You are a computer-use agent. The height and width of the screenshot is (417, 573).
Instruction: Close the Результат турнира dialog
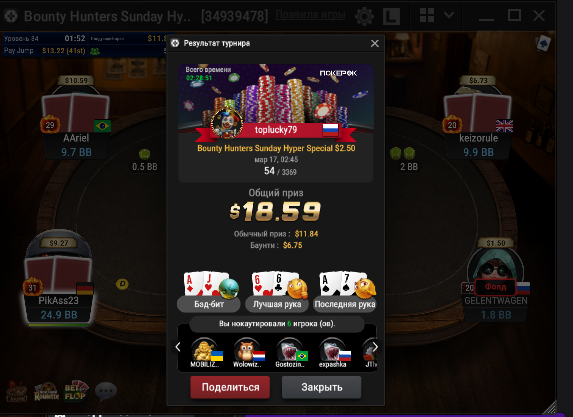(375, 43)
